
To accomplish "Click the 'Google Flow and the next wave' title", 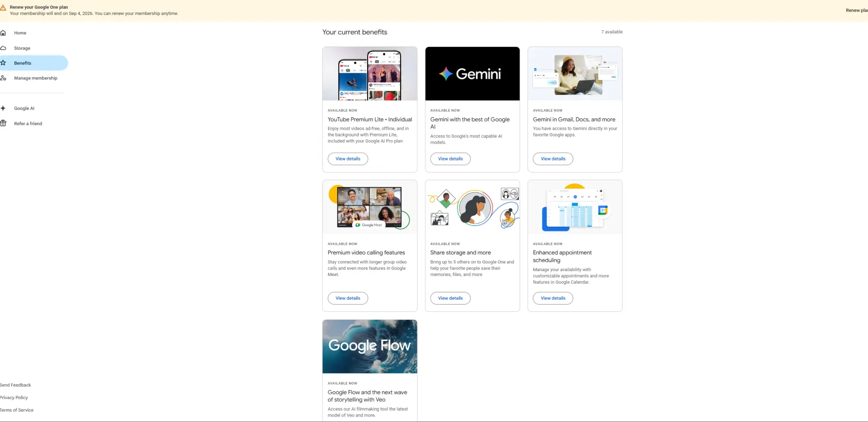I will point(368,396).
